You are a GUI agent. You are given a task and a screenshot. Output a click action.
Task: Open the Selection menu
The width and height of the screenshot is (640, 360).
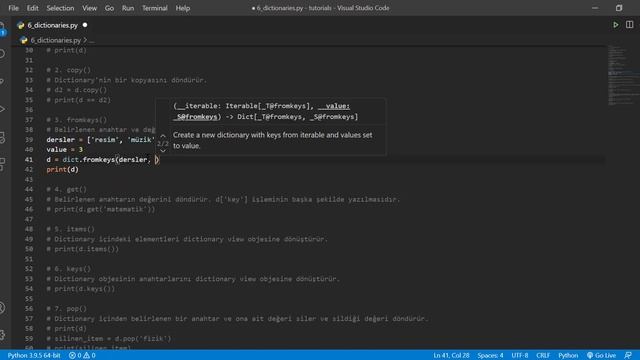tap(60, 8)
